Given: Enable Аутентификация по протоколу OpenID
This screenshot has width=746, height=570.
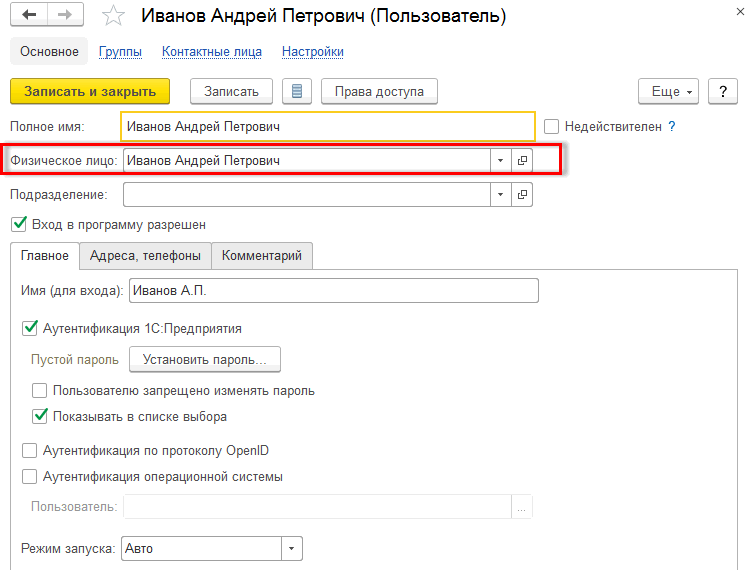Looking at the screenshot, I should click(30, 449).
